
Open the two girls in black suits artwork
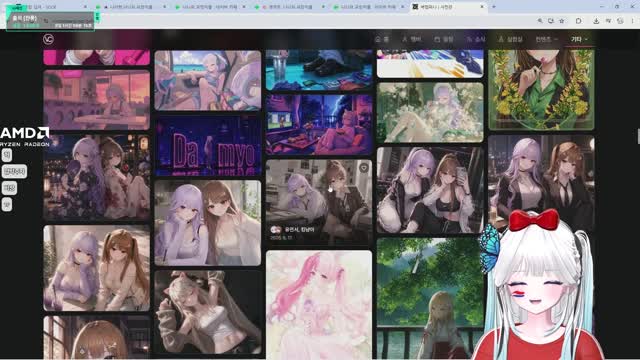[x=541, y=178]
